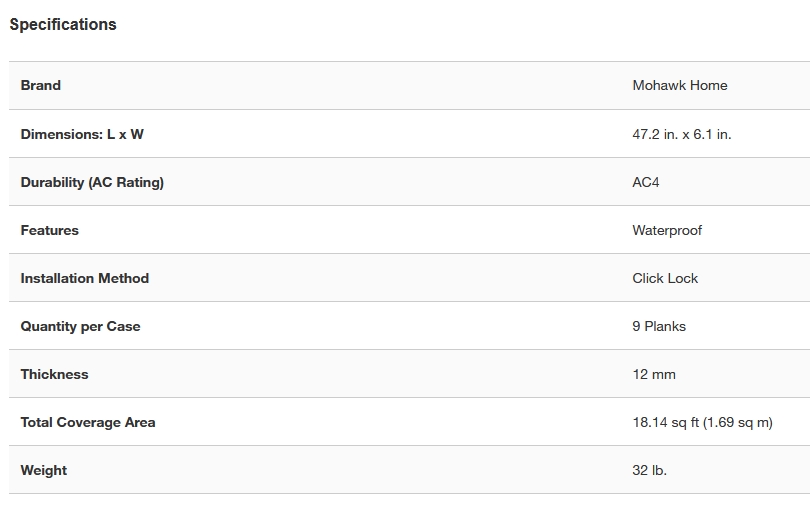Image resolution: width=810 pixels, height=505 pixels.
Task: Click the (1.69 sq m) metric text
Action: point(738,422)
